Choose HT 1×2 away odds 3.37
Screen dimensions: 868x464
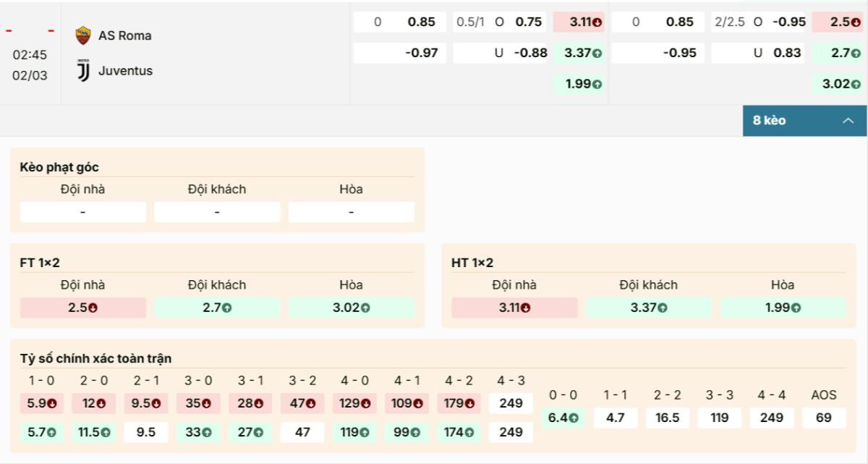[x=648, y=308]
